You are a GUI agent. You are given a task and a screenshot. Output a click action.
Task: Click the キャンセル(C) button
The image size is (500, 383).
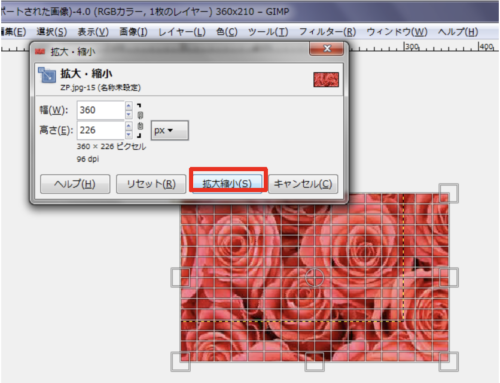(303, 184)
